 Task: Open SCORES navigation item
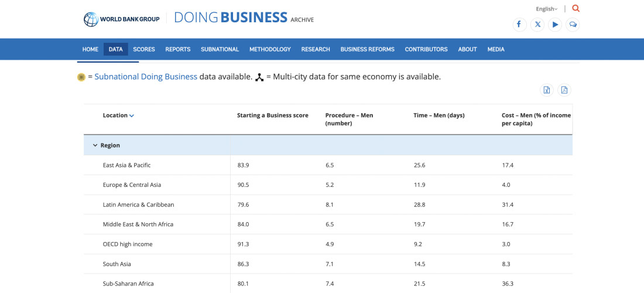coord(144,49)
